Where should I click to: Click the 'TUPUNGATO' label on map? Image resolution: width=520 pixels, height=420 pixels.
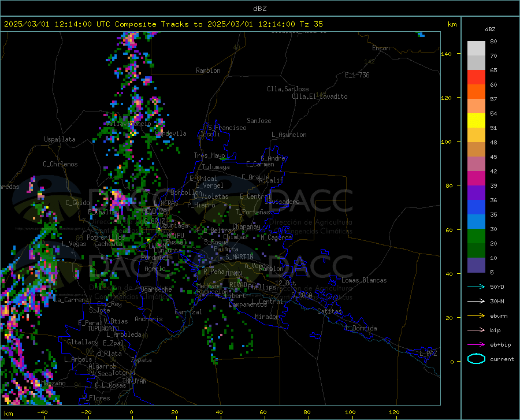103,329
